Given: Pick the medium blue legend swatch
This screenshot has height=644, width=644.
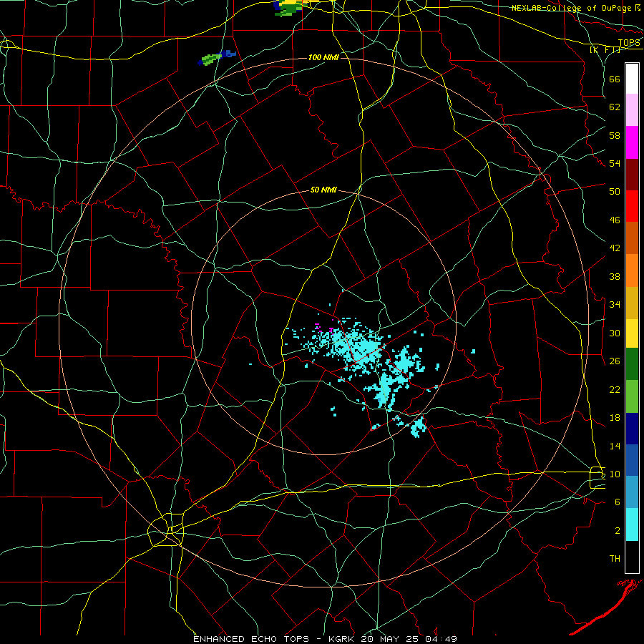Looking at the screenshot, I should pyautogui.click(x=632, y=460).
